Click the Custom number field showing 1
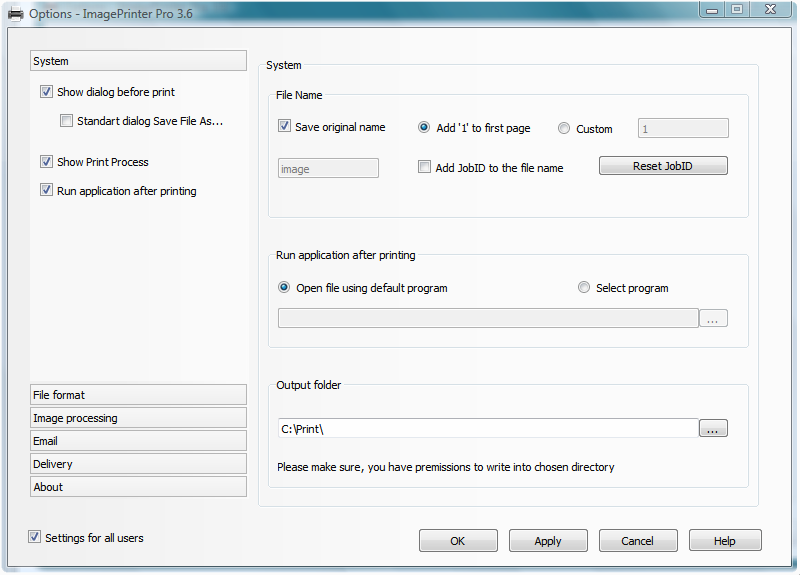 pos(683,128)
